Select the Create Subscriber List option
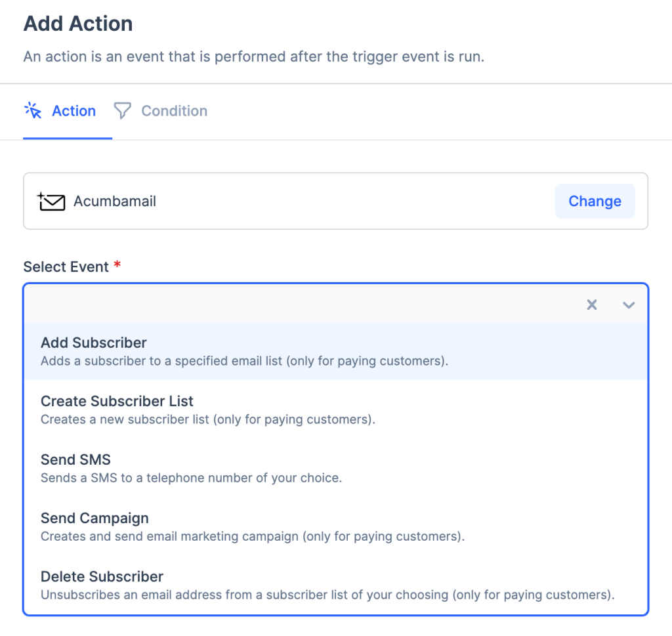Screen dimensions: 672x636 tap(117, 401)
